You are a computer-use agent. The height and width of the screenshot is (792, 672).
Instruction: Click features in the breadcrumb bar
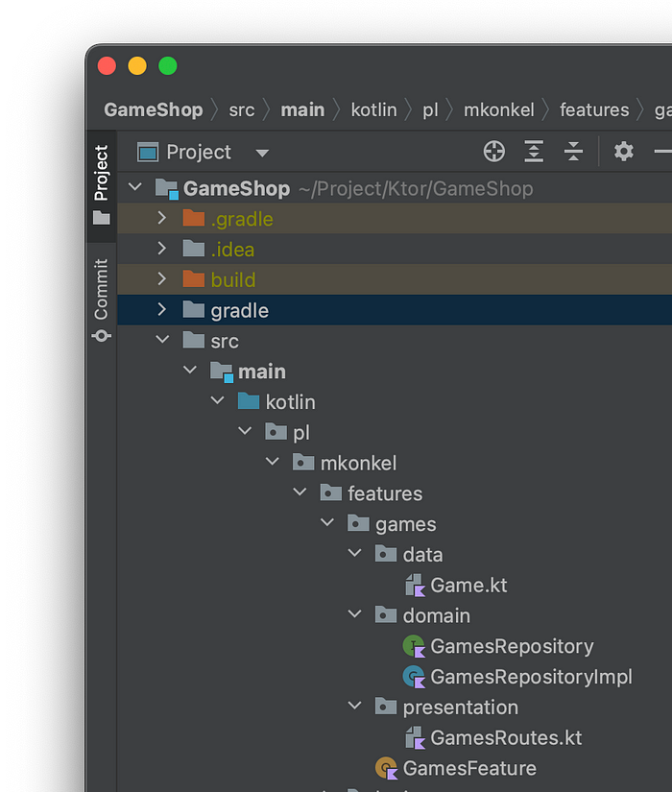pyautogui.click(x=594, y=109)
